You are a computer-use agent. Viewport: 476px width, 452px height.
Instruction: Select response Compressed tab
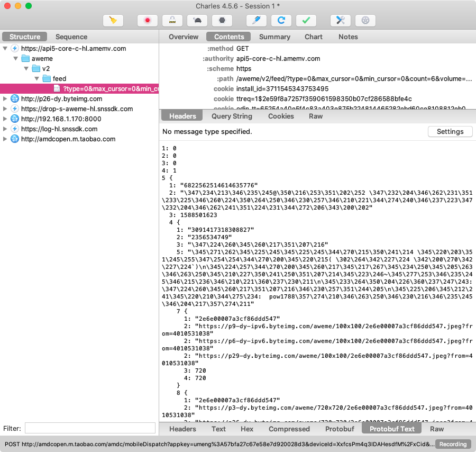point(289,429)
